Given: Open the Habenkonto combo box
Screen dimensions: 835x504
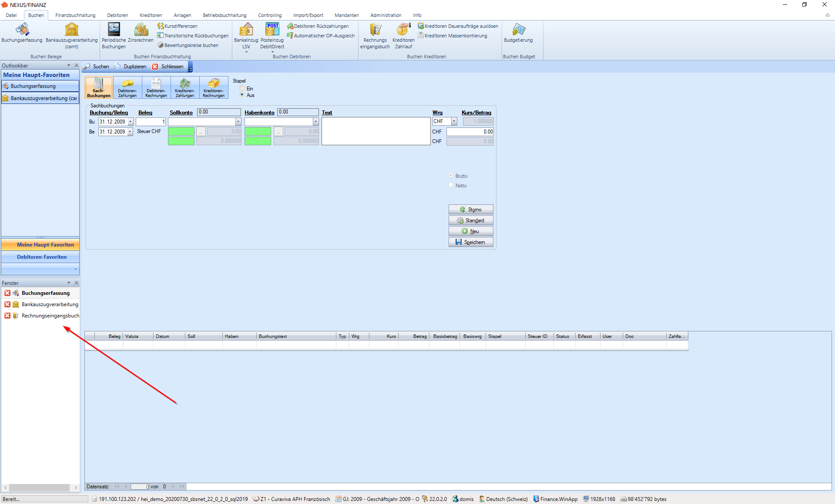Looking at the screenshot, I should point(315,122).
